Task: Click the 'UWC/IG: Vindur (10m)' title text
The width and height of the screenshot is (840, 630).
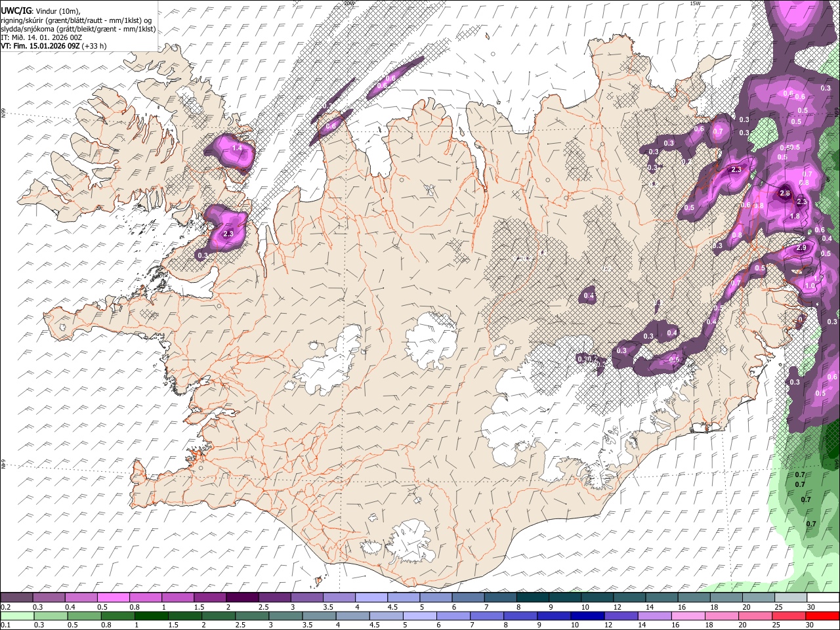Action: click(x=41, y=11)
